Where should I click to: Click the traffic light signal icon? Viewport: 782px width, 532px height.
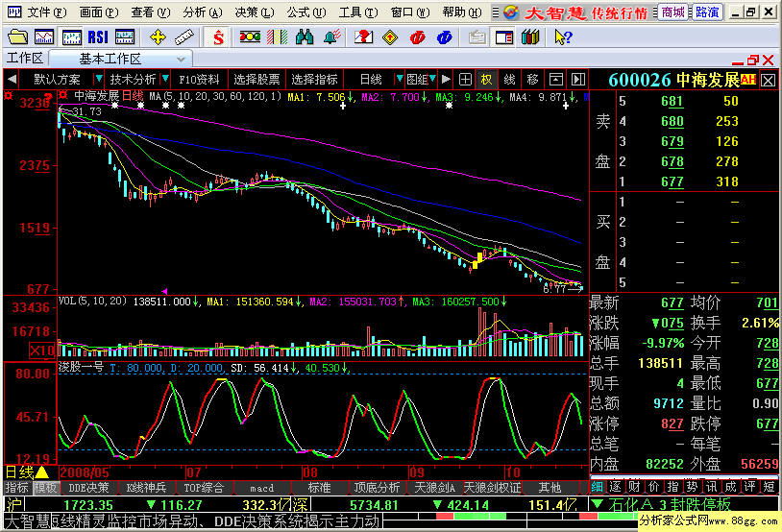coord(251,37)
